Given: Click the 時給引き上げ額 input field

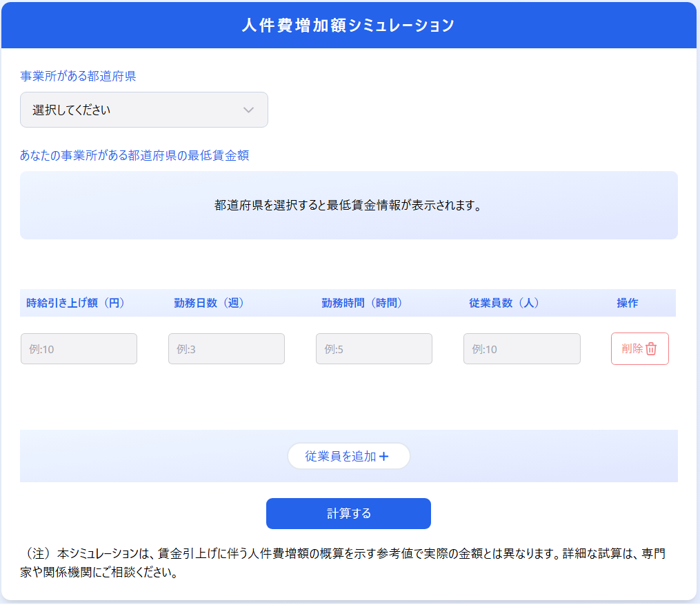Looking at the screenshot, I should click(x=78, y=348).
